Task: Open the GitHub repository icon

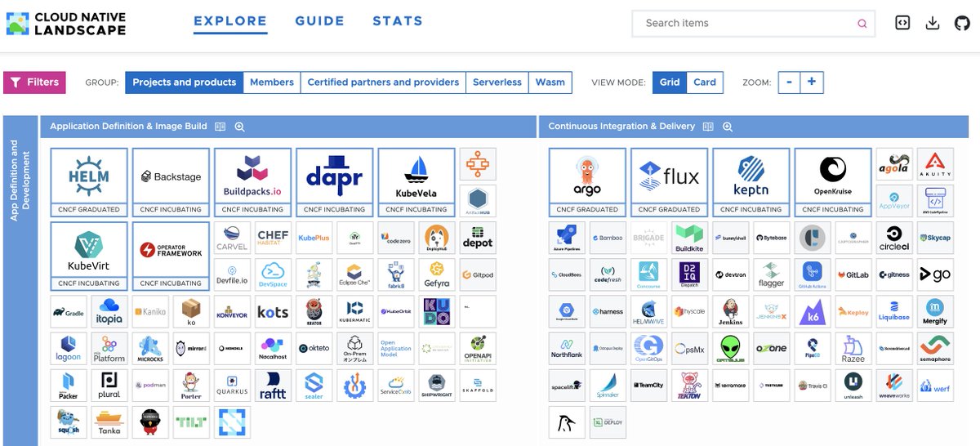Action: click(963, 23)
